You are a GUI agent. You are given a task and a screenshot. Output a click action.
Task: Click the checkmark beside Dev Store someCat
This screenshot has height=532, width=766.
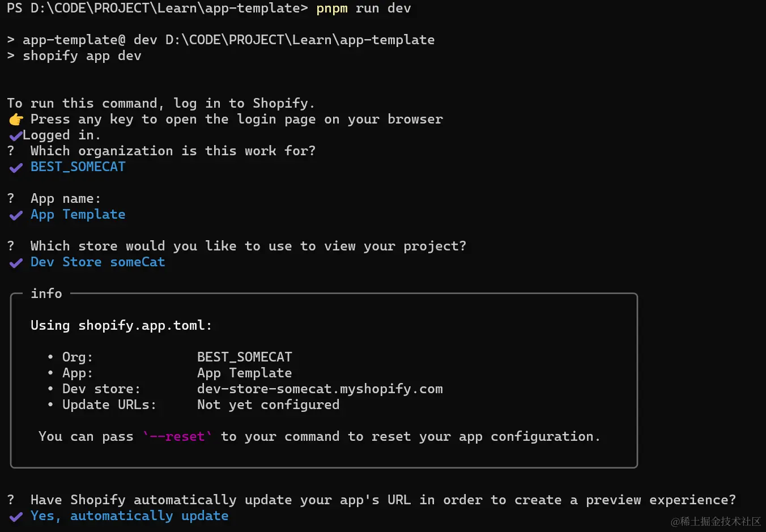(16, 263)
